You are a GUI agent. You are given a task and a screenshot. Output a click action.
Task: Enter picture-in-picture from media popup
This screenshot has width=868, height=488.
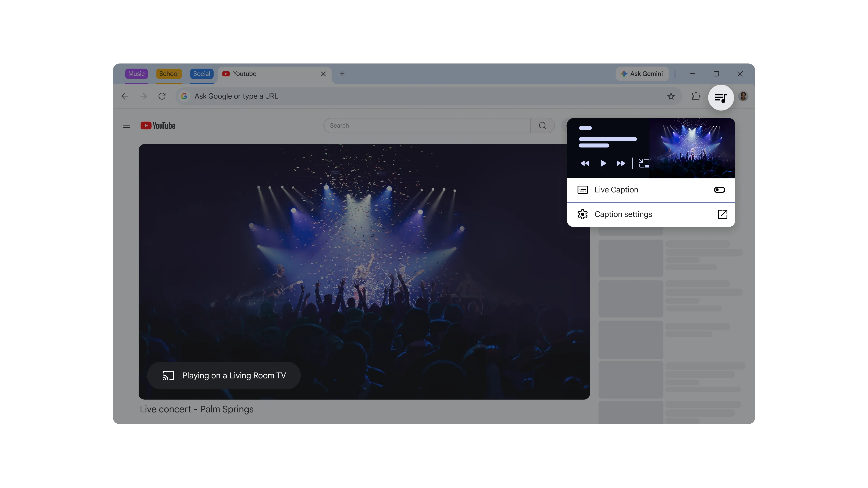(x=644, y=163)
